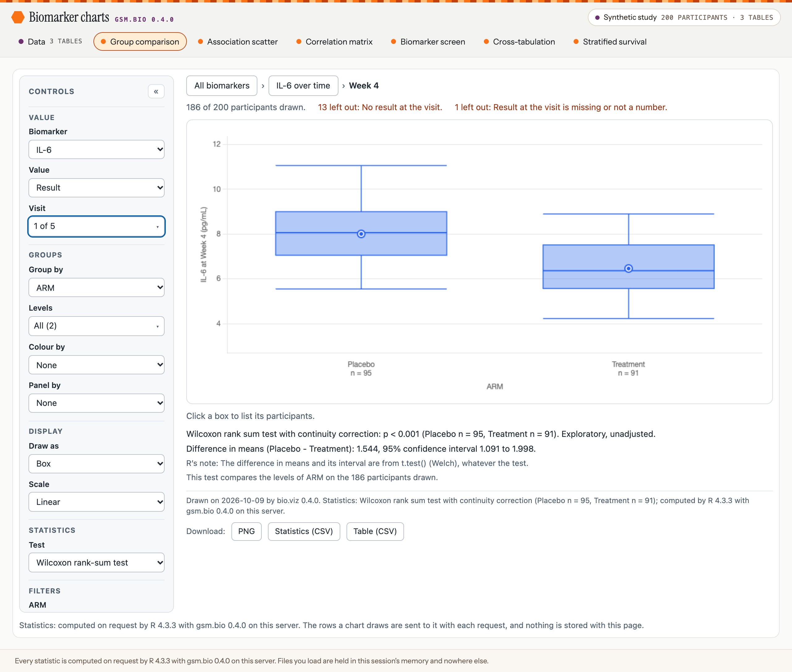Image resolution: width=792 pixels, height=672 pixels.
Task: Click '186 of 200 participants drawn.' text
Action: coord(246,107)
